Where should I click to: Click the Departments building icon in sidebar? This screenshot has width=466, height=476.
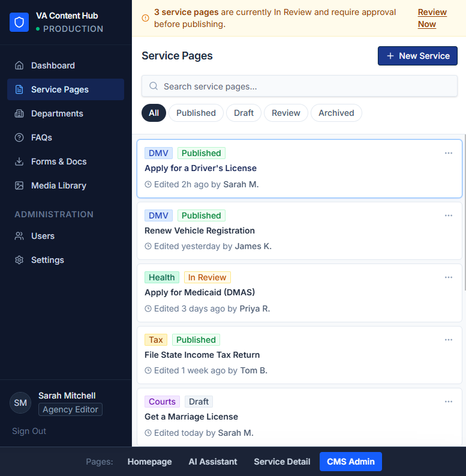(19, 113)
